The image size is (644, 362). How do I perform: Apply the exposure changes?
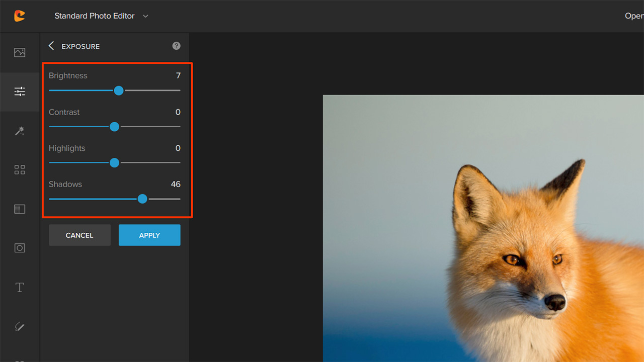pyautogui.click(x=149, y=235)
